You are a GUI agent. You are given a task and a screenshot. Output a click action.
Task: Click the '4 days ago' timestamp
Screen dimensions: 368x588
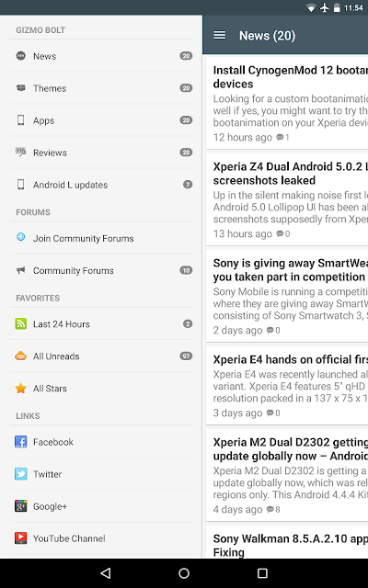coord(237,509)
